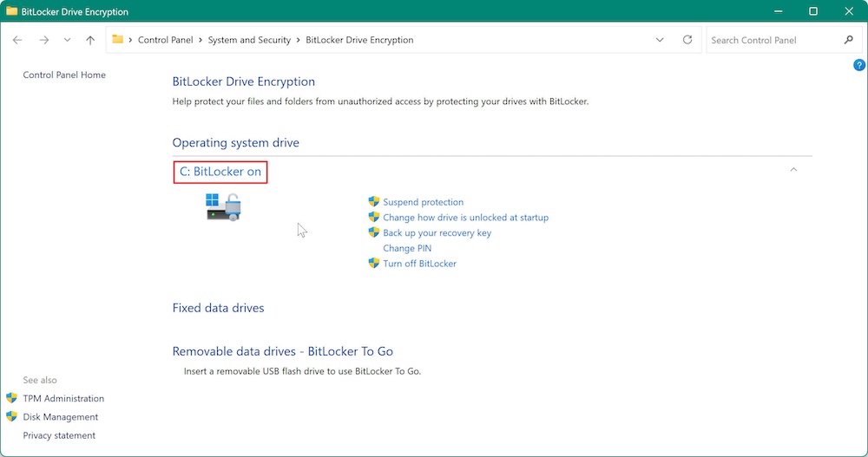Click the folder icon in address bar

[x=117, y=39]
